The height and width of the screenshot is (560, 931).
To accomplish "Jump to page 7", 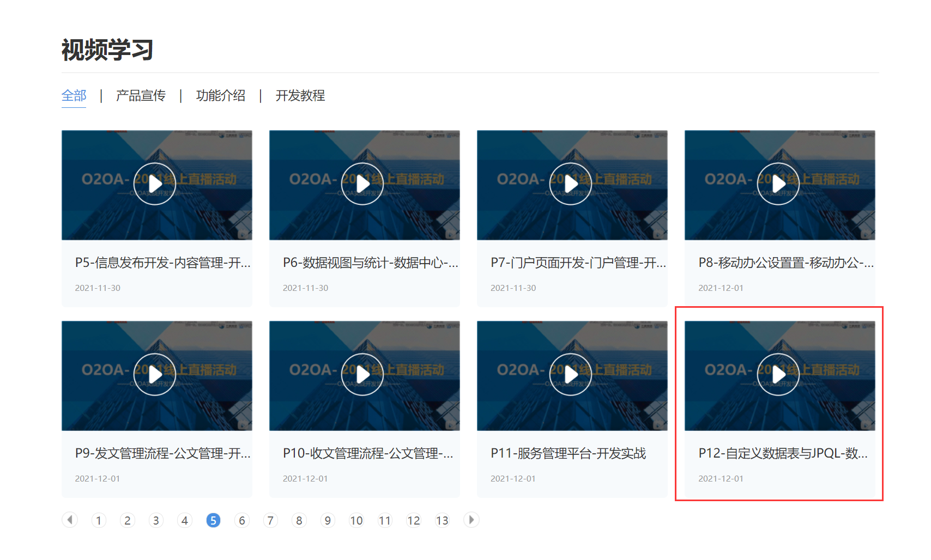I will pos(270,520).
